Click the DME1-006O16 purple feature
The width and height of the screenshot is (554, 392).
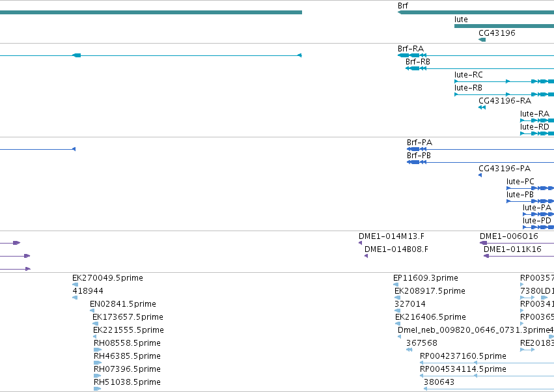pos(516,243)
